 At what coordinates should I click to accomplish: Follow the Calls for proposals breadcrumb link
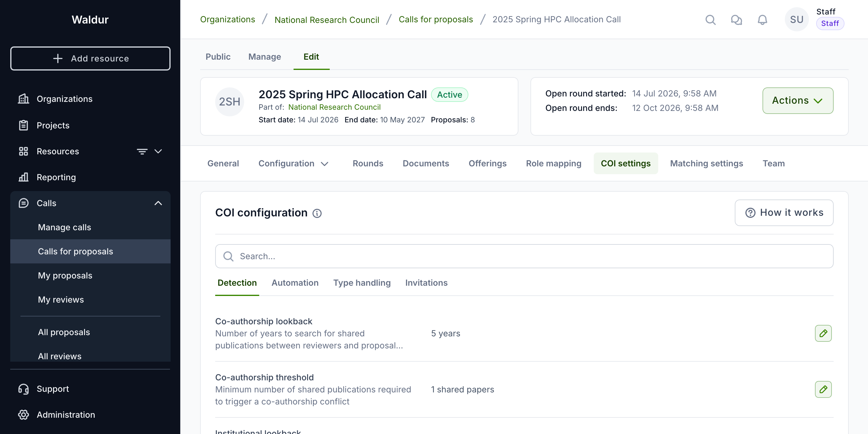click(x=436, y=20)
